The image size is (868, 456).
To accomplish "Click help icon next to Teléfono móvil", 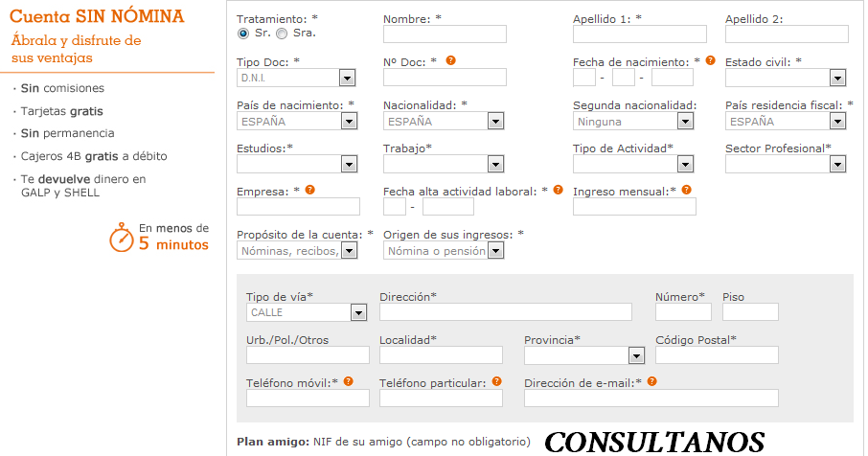I will pos(349,381).
